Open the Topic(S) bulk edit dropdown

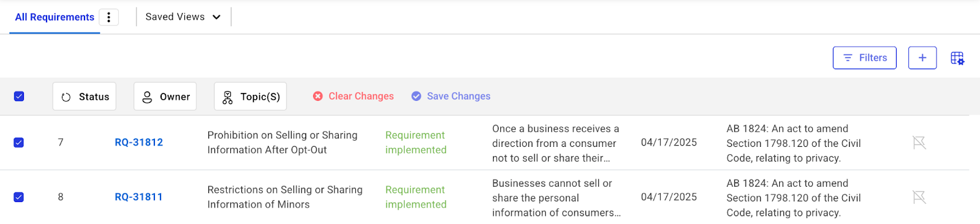[251, 96]
